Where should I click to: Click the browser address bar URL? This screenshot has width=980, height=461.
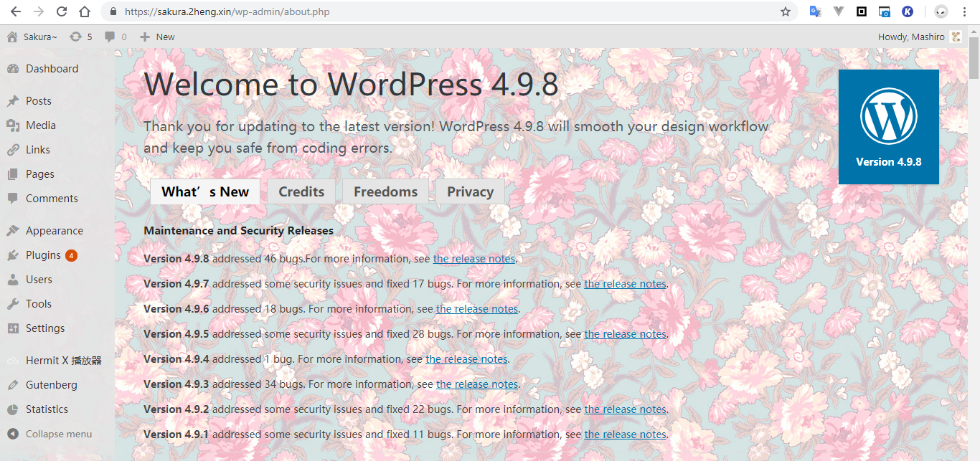click(x=227, y=11)
